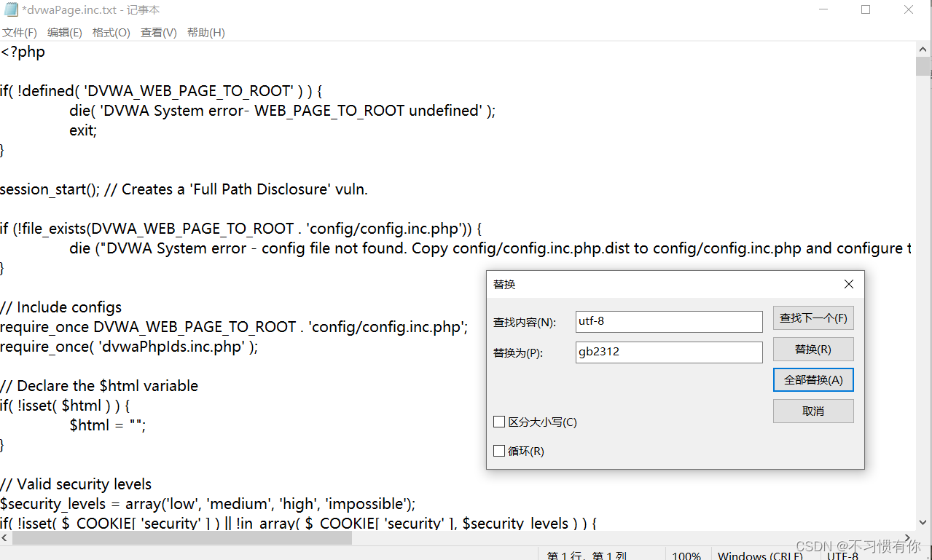Click the 替换(R) button
932x560 pixels.
(x=813, y=350)
